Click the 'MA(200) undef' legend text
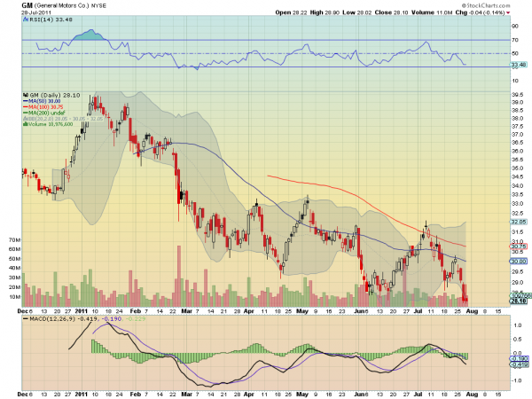 coord(46,113)
